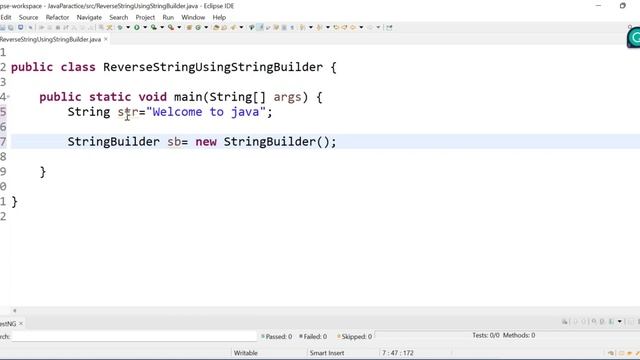Click the first icon in TestNG view toolbar
This screenshot has width=640, height=360.
click(564, 322)
